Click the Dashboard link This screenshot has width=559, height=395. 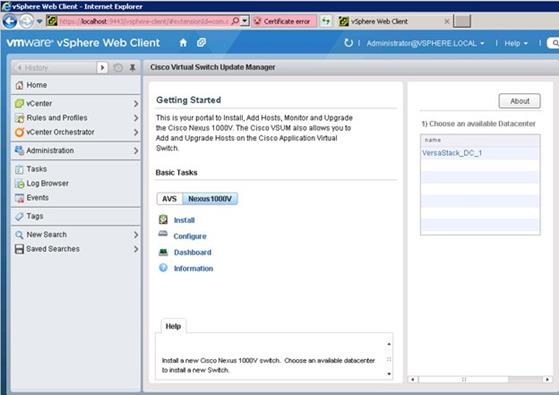click(193, 252)
